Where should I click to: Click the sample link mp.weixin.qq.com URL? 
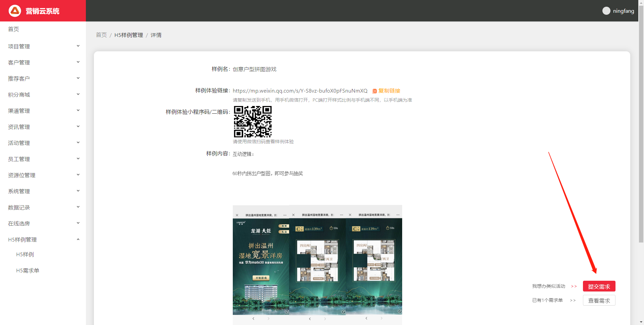[x=300, y=91]
